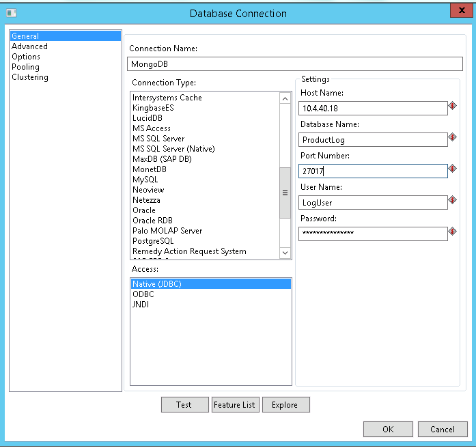Focus the Password field

[373, 234]
